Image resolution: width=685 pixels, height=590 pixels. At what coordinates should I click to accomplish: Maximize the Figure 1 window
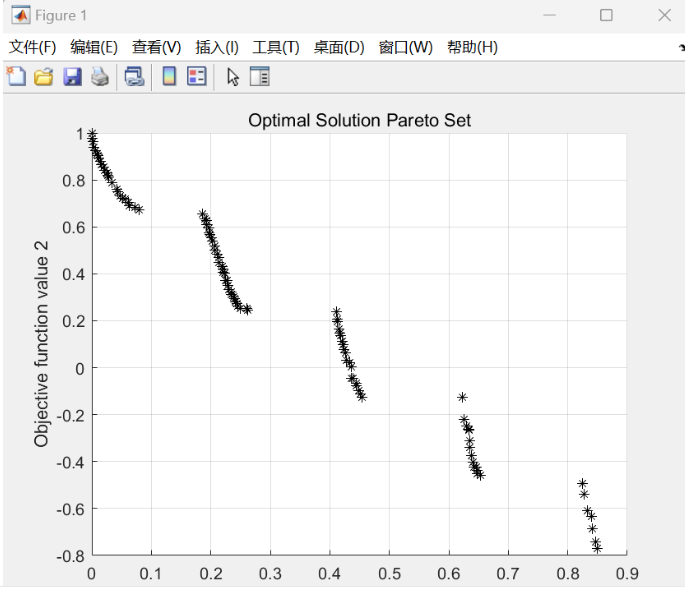point(606,15)
